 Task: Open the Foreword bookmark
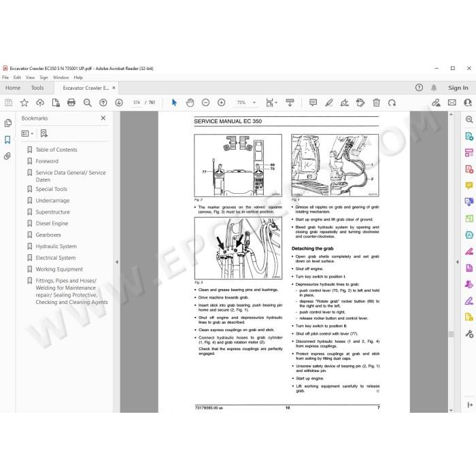click(x=47, y=161)
